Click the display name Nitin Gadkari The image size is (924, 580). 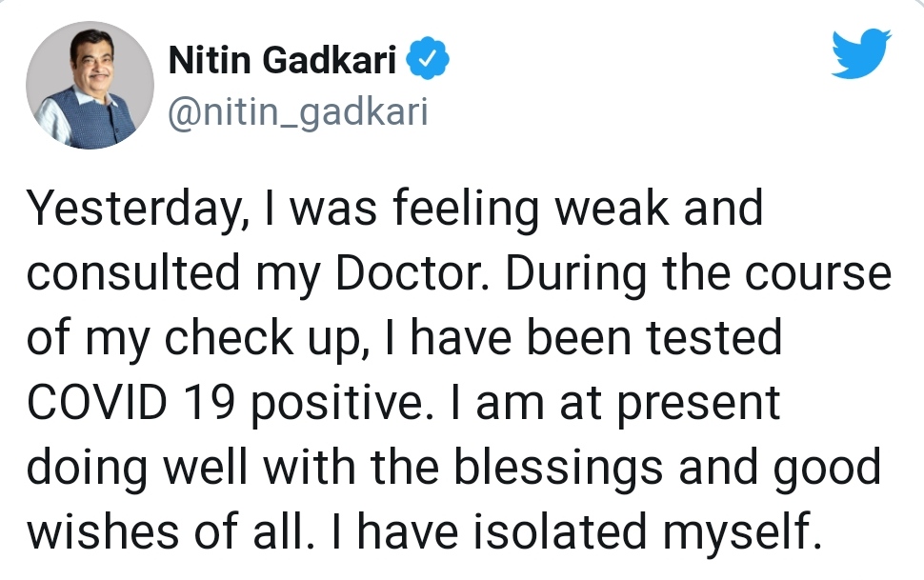[285, 63]
